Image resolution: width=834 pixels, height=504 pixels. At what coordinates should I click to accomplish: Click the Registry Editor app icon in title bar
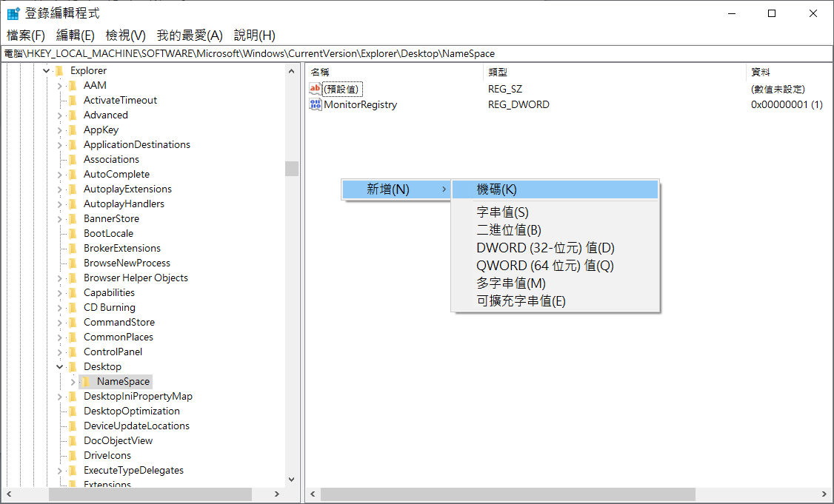13,13
